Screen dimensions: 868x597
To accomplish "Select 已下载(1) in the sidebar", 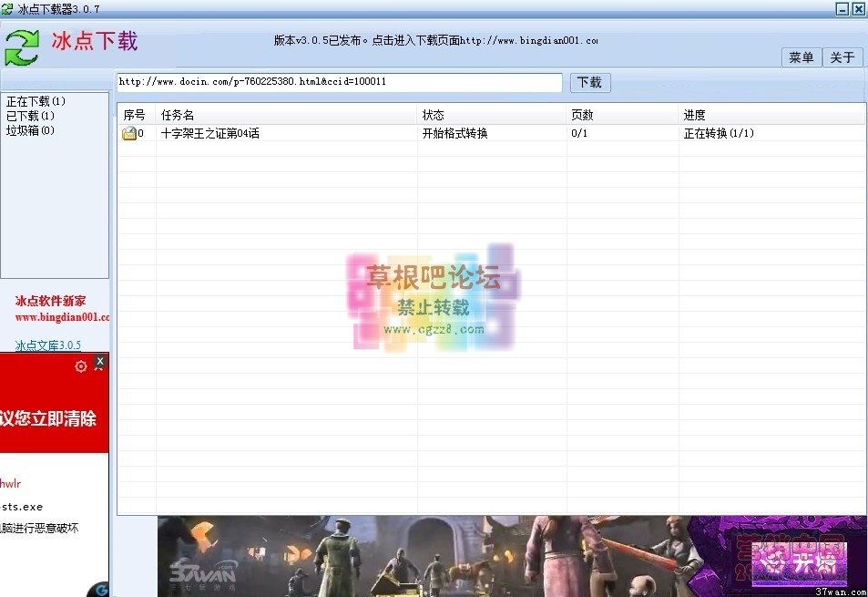I will tap(31, 116).
